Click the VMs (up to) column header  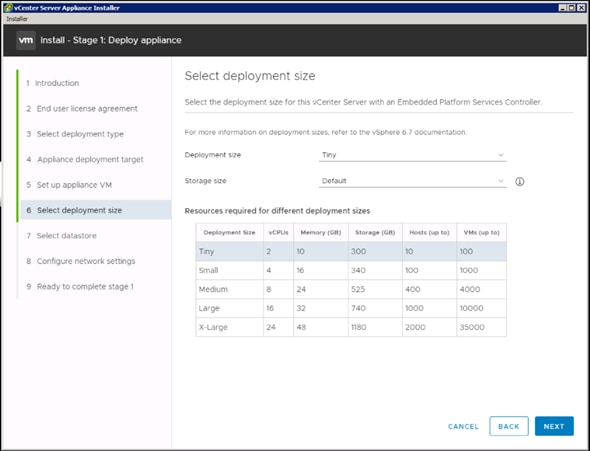[482, 232]
